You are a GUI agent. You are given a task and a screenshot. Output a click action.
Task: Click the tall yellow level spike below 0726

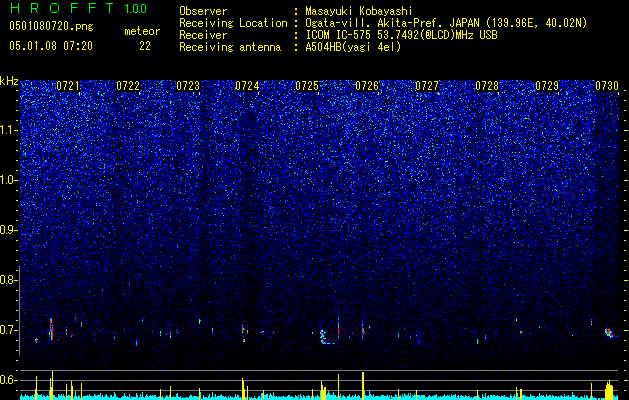pos(363,385)
